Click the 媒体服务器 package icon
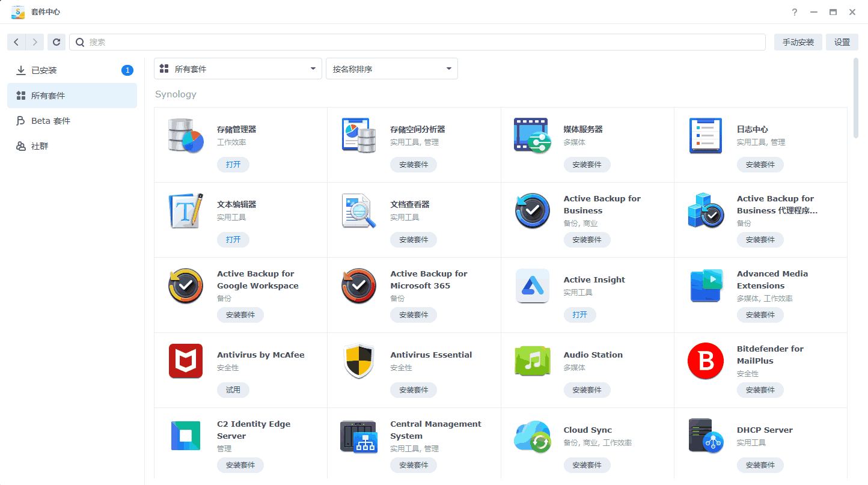 click(533, 135)
